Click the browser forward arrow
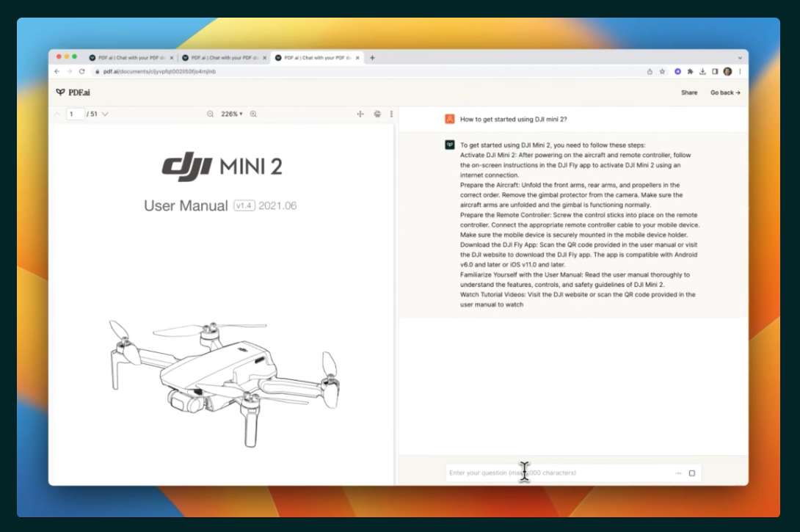This screenshot has width=800, height=532. coord(70,71)
